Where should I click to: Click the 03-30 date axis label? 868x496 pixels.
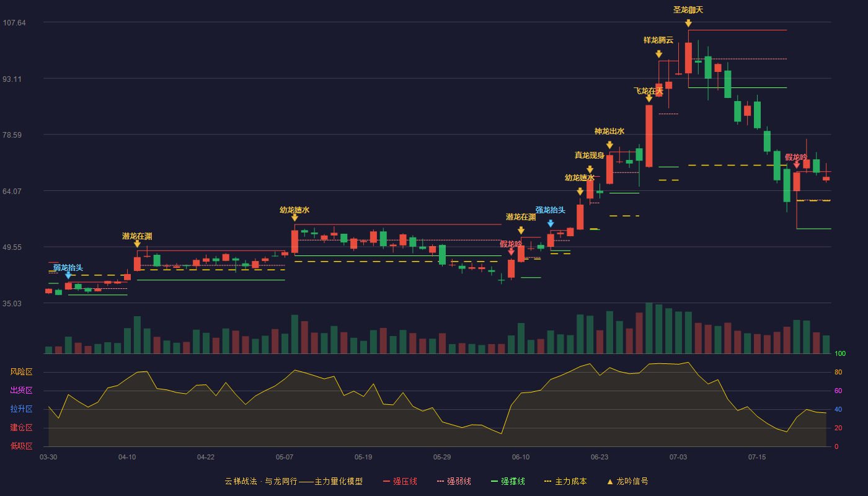coord(48,457)
